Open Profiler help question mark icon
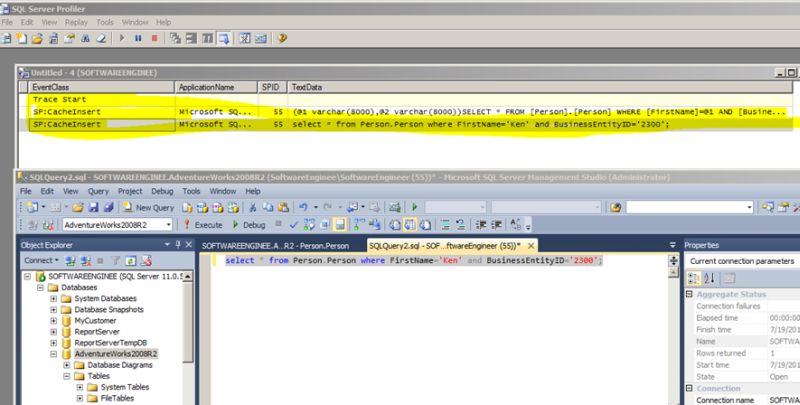 (x=282, y=38)
